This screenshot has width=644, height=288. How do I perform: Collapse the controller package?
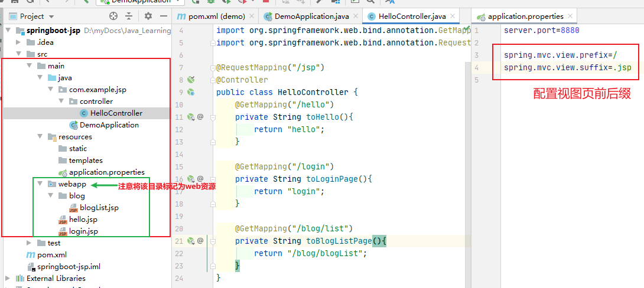tap(61, 102)
